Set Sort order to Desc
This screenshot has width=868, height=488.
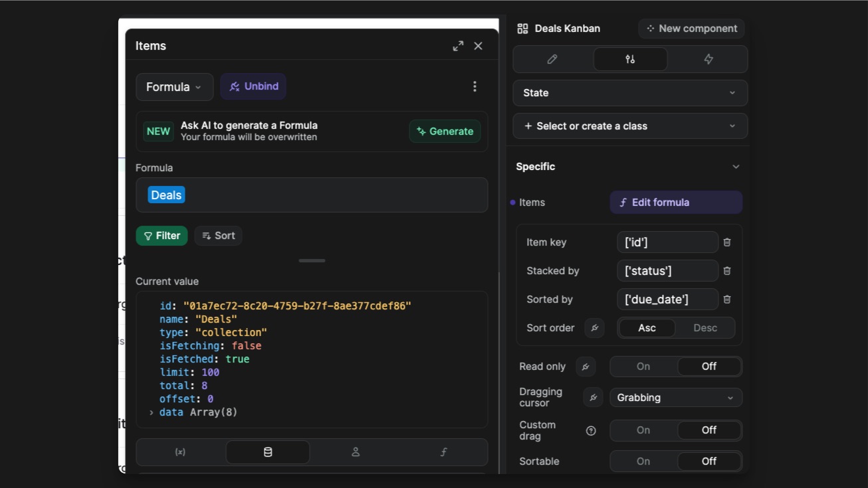pyautogui.click(x=705, y=328)
